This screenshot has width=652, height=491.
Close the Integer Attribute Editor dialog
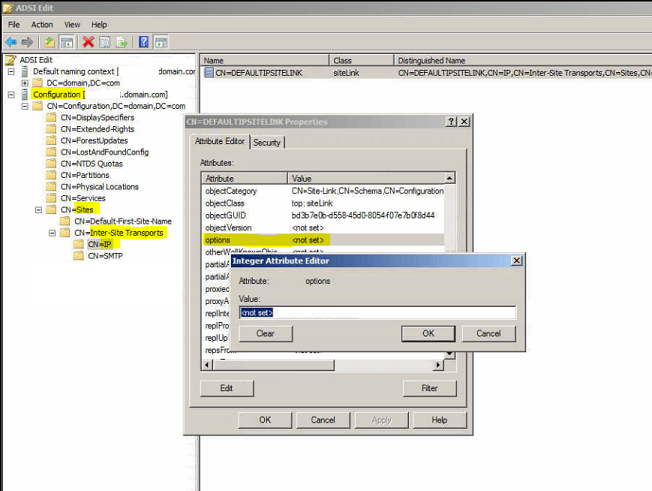tap(516, 261)
